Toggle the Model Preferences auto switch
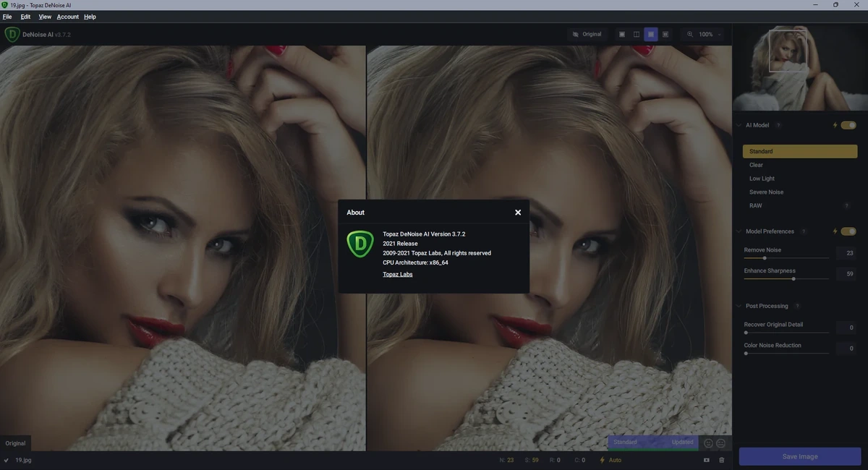Image resolution: width=868 pixels, height=470 pixels. [x=848, y=231]
